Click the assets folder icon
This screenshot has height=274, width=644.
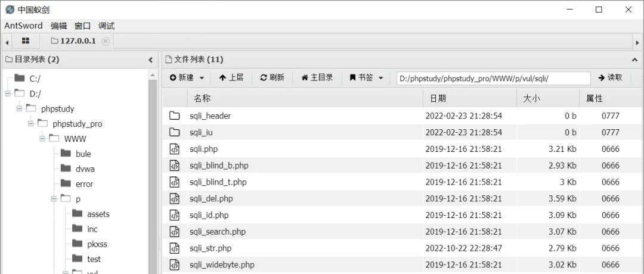77,213
